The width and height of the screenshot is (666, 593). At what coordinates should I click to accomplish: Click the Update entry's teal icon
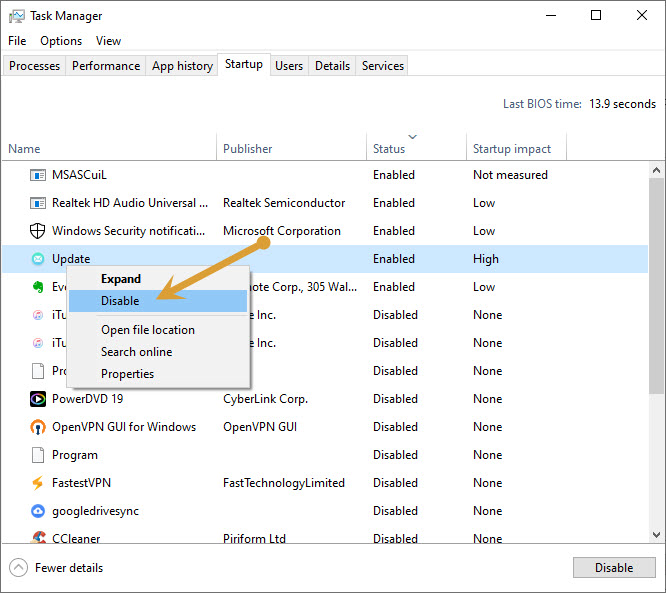coord(38,259)
